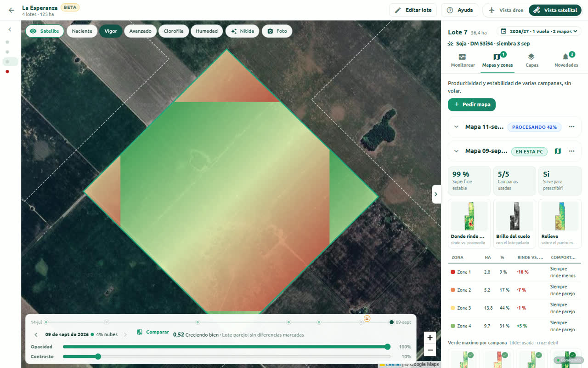This screenshot has width=588, height=368.
Task: Click the Novedades bell icon
Action: (565, 57)
